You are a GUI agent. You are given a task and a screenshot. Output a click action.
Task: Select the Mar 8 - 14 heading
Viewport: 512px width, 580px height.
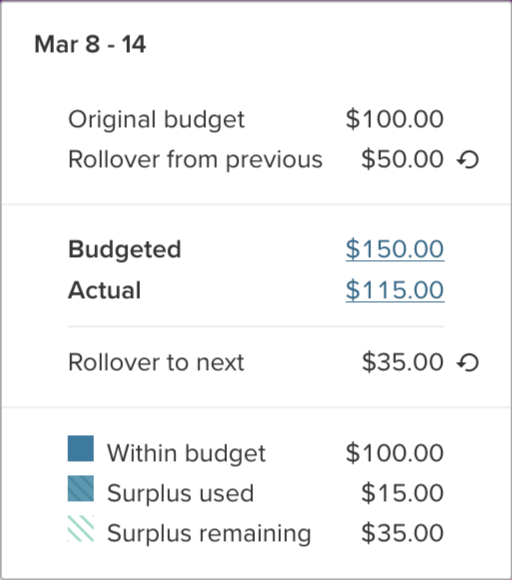coord(90,44)
